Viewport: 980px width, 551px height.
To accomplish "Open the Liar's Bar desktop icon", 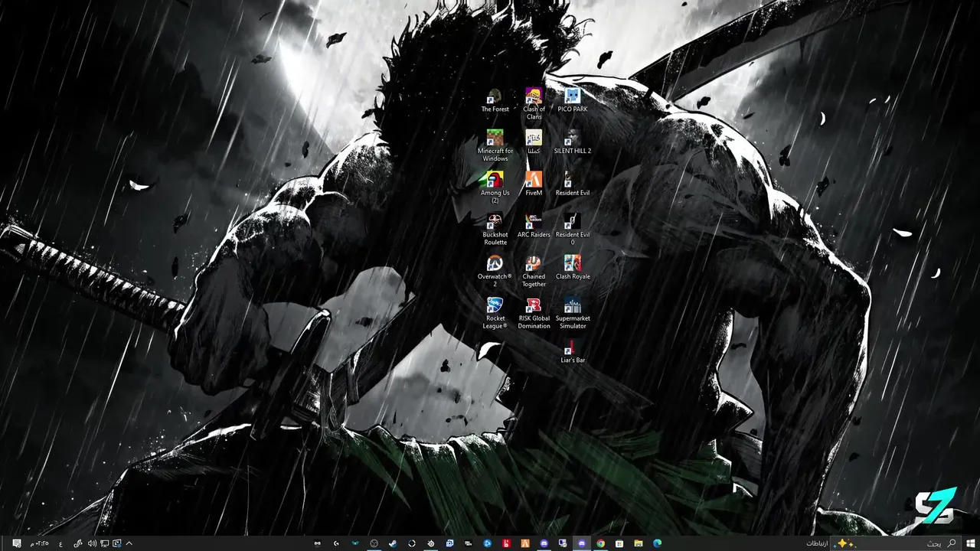I will coord(573,352).
